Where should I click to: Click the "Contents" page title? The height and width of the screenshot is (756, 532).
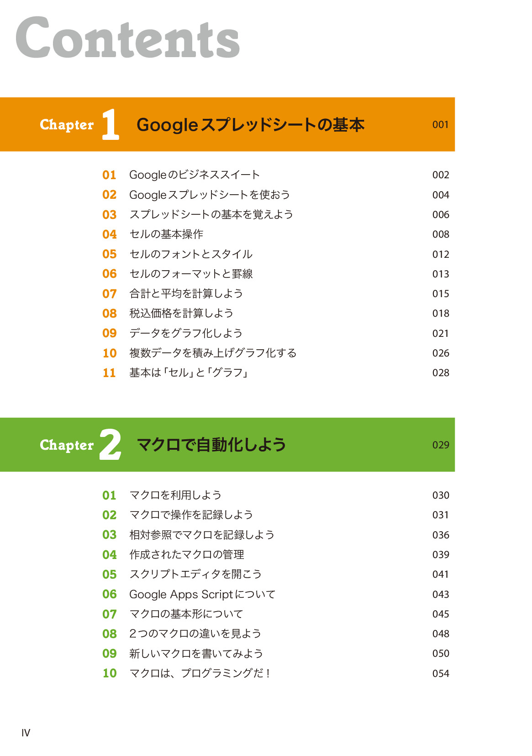click(128, 38)
